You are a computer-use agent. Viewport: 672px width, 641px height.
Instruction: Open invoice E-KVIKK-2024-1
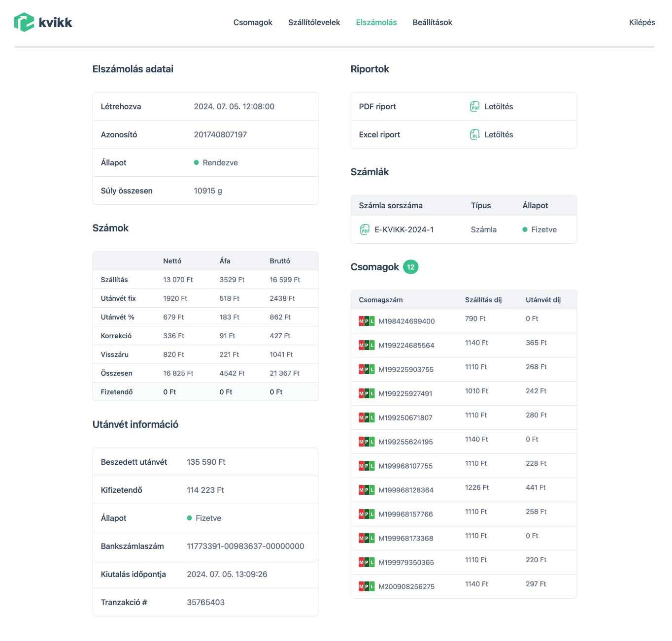[404, 229]
